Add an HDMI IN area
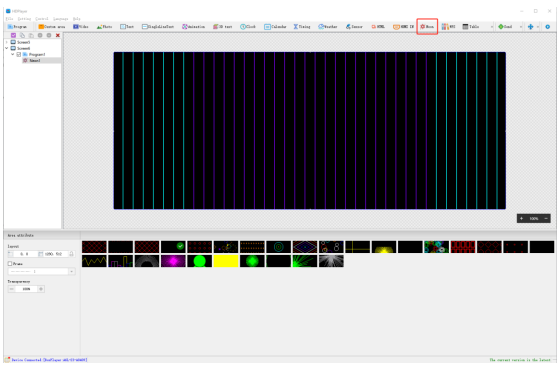This screenshot has width=560, height=366. pos(403,27)
